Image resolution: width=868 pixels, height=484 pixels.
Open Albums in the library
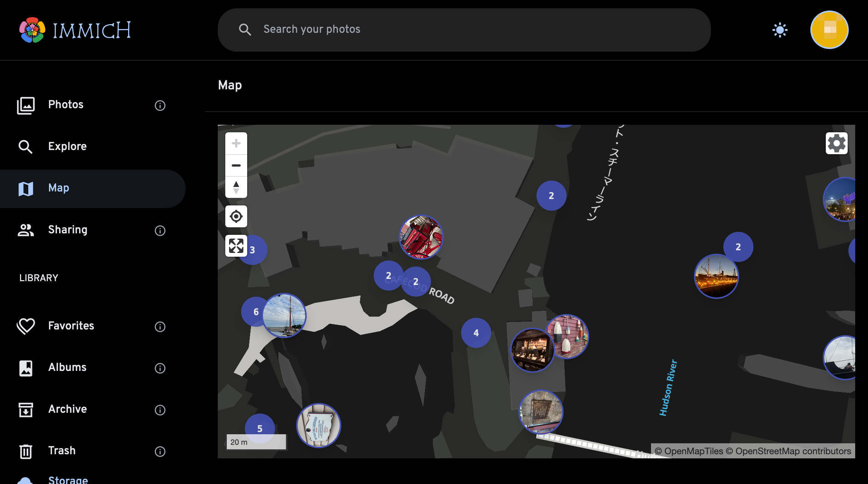coord(67,368)
